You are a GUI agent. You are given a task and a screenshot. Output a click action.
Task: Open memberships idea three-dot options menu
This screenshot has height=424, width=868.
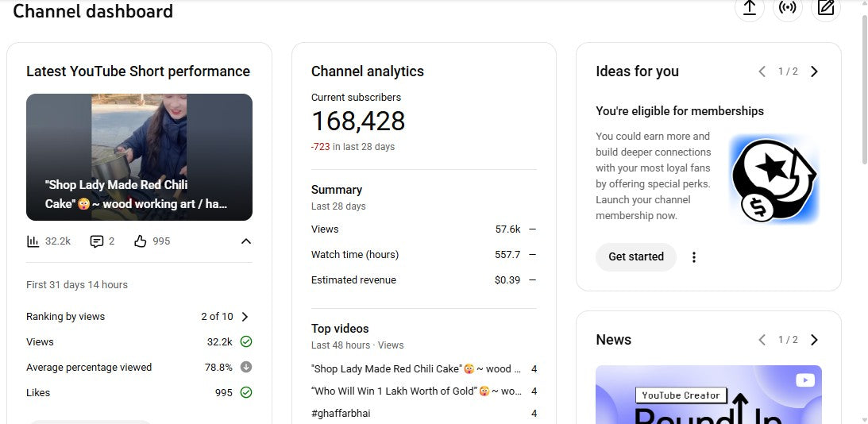(x=694, y=257)
